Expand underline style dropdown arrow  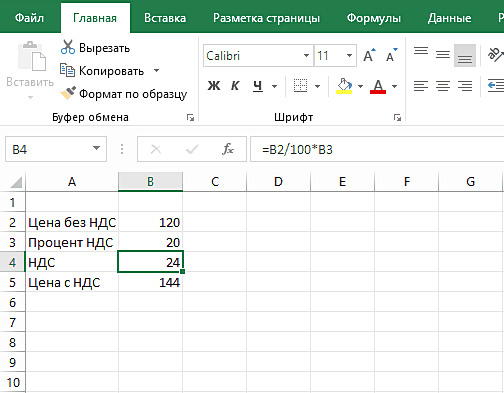click(274, 86)
